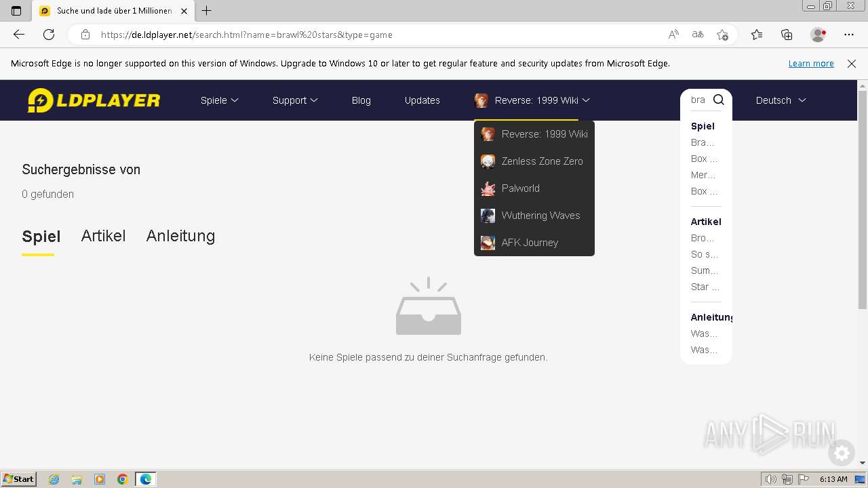This screenshot has height=488, width=868.
Task: Click Palworld game icon in dropdown
Action: (488, 188)
